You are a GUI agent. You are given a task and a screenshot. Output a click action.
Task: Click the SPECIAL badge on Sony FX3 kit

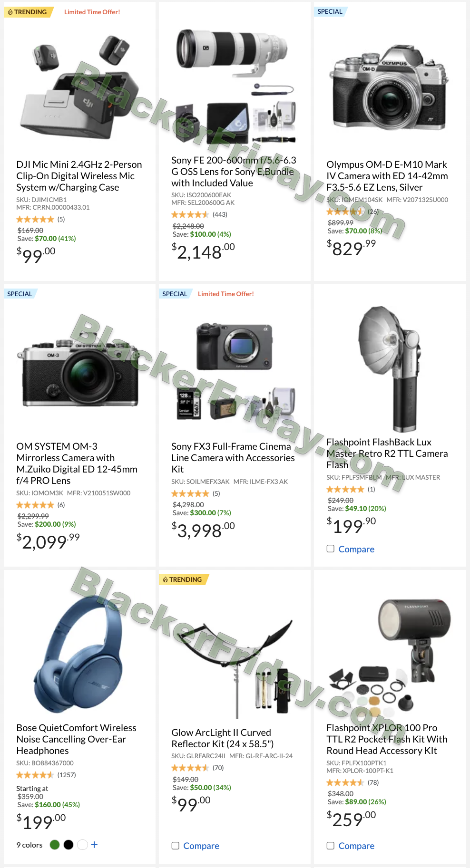[x=175, y=294]
